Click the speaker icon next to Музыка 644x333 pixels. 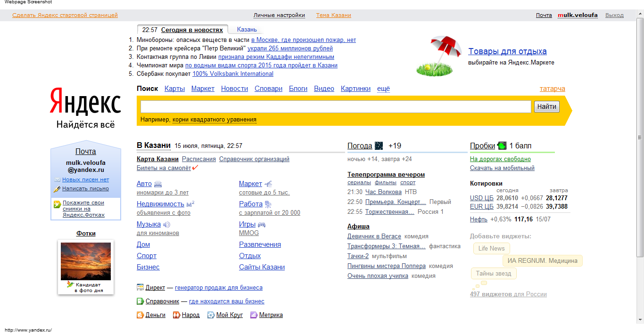166,225
